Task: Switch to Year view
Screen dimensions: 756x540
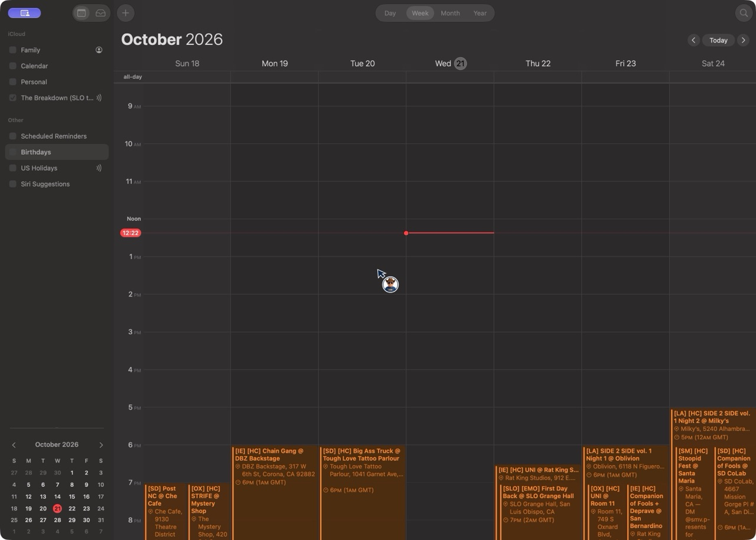Action: (x=480, y=13)
